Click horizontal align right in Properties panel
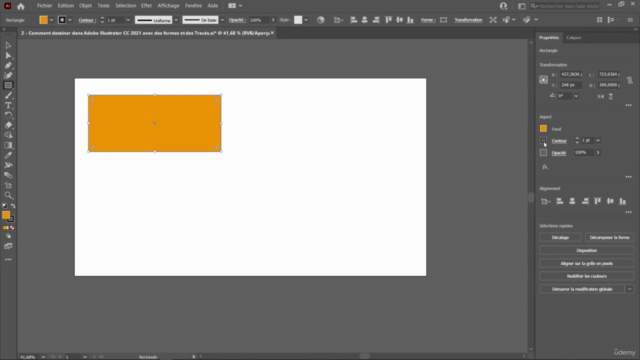The width and height of the screenshot is (640, 360). pyautogui.click(x=585, y=201)
